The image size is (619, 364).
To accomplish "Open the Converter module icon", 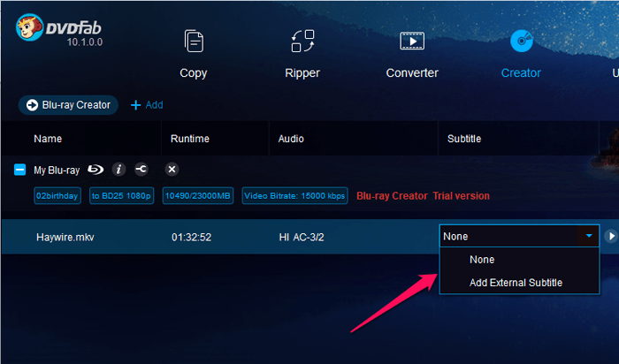I will pos(412,41).
